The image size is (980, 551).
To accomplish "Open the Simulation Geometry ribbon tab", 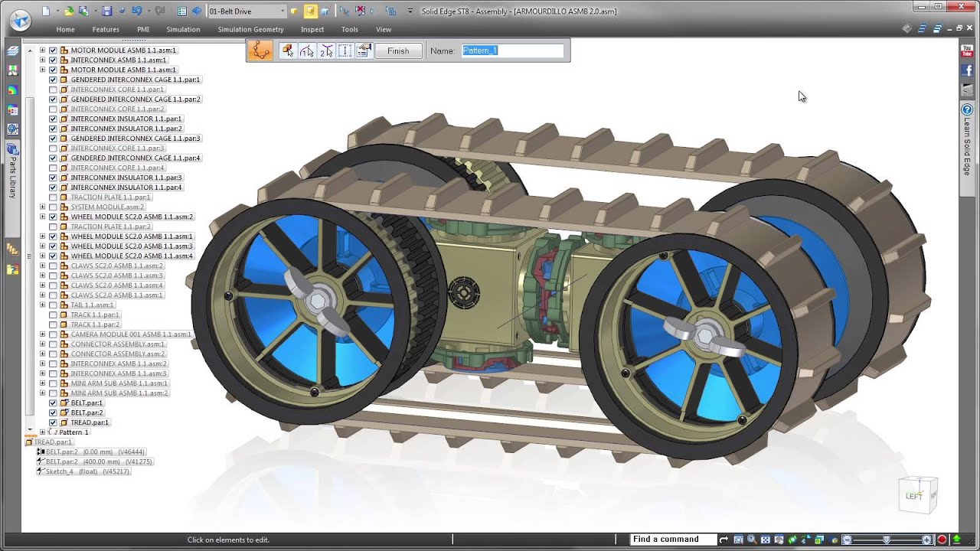I will [x=250, y=30].
